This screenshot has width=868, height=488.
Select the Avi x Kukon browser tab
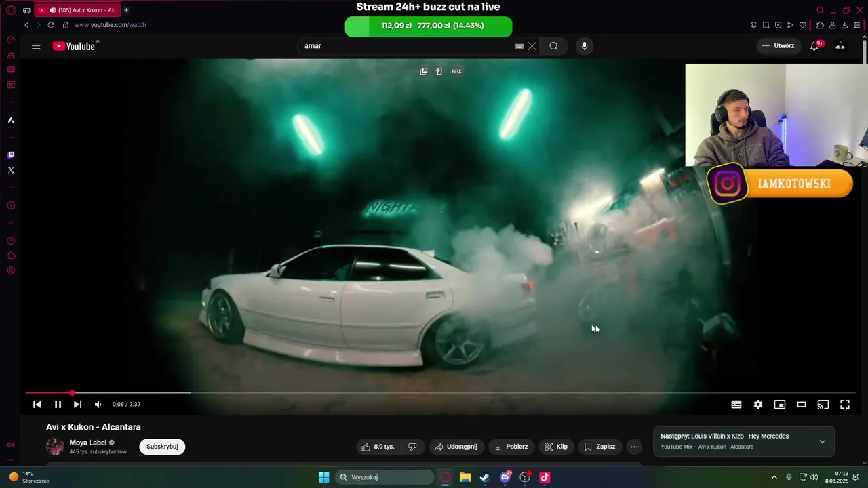[77, 10]
